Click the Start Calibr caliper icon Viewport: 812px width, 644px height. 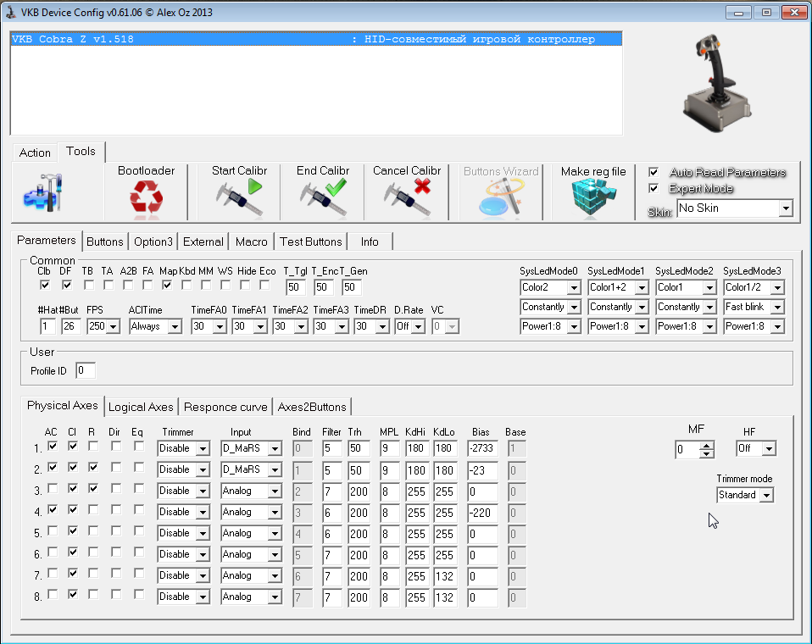(x=238, y=198)
